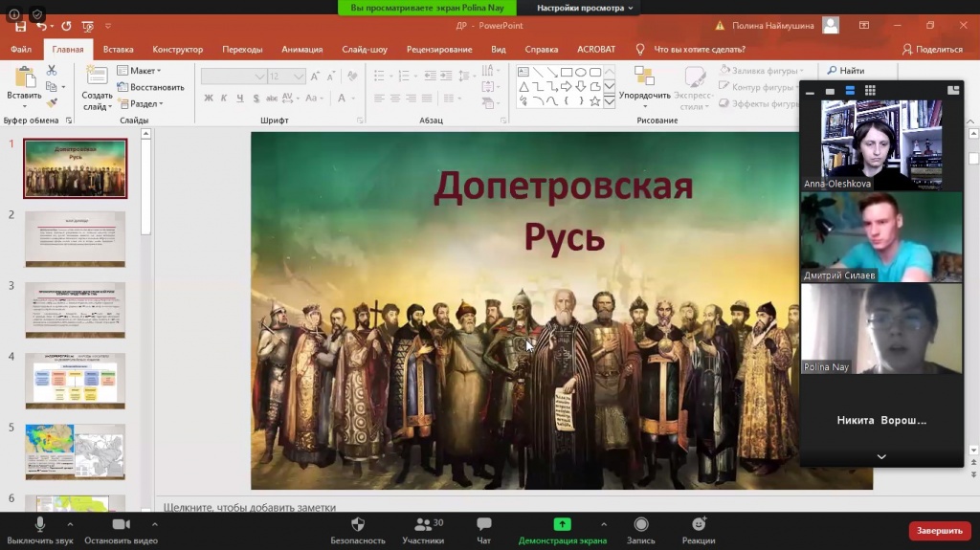Toggle bold text formatting (Ж)
The width and height of the screenshot is (980, 550).
point(209,98)
